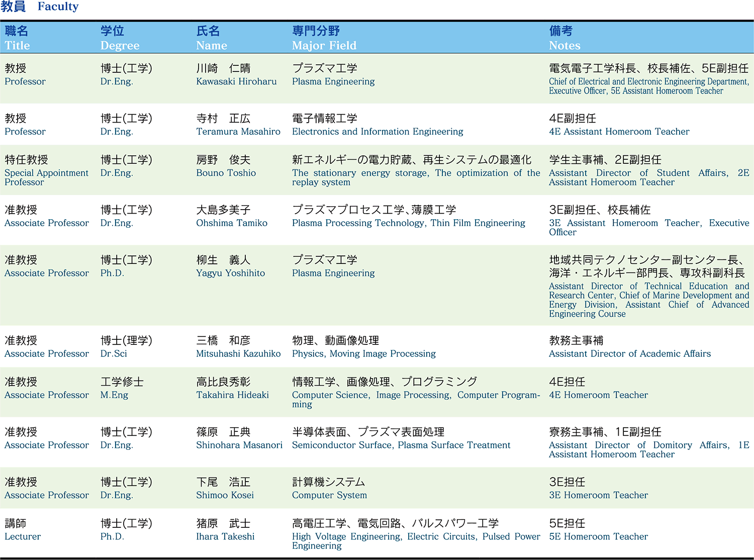Click '講師' title text

point(16,523)
